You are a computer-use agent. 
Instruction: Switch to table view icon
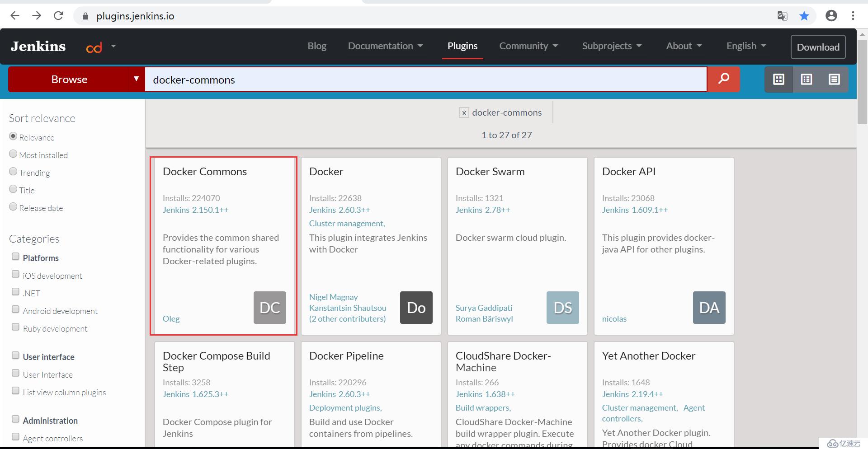tap(807, 80)
